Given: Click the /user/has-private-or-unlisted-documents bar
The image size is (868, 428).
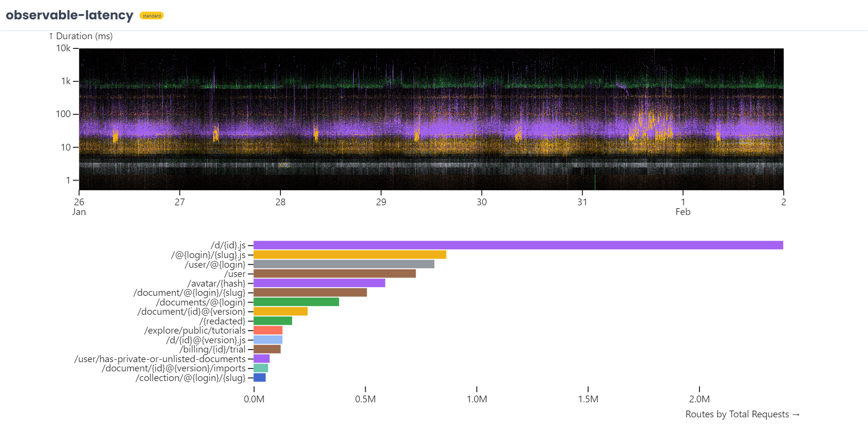Looking at the screenshot, I should coord(262,359).
